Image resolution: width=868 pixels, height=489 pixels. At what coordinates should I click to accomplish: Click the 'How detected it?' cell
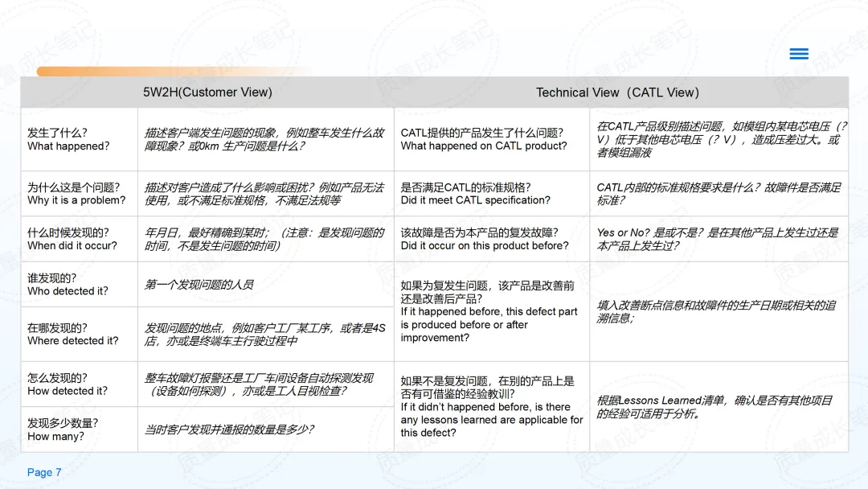click(79, 384)
